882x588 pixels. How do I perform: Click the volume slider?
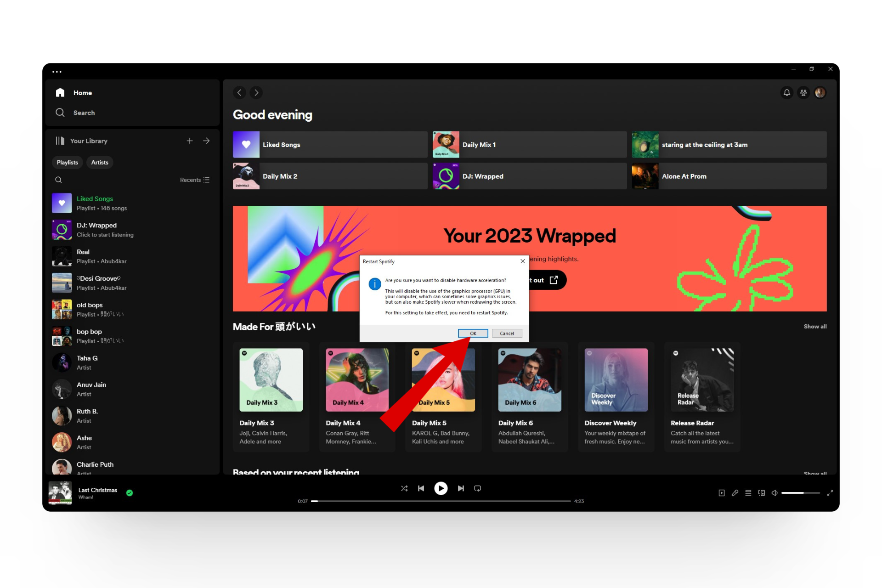(x=800, y=493)
